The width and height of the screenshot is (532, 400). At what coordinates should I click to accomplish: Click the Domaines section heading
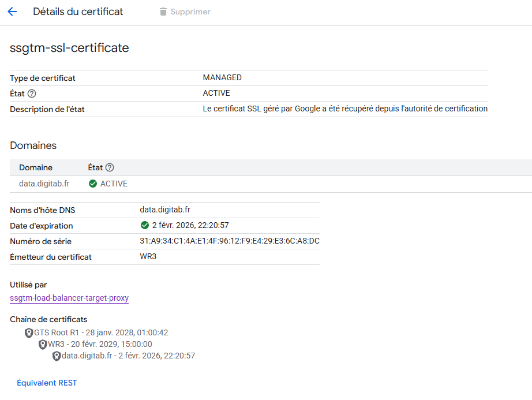(x=33, y=145)
